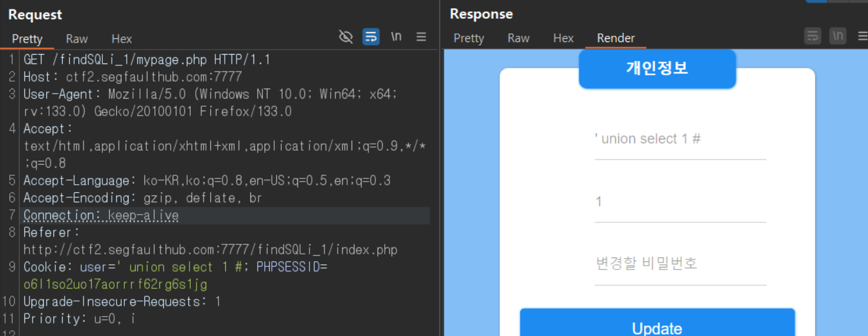Click the Update button in rendered page
This screenshot has width=868, height=336.
click(657, 322)
